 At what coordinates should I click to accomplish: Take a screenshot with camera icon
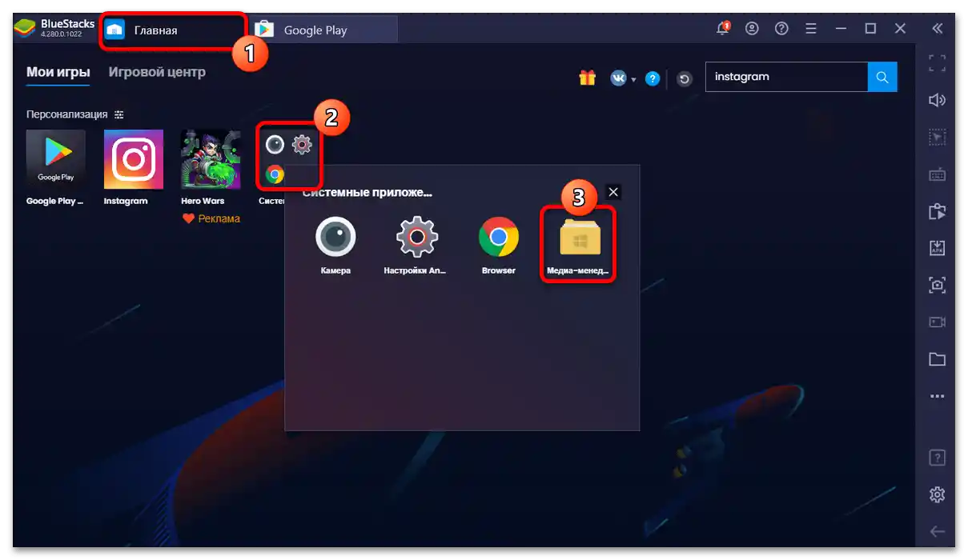937,285
